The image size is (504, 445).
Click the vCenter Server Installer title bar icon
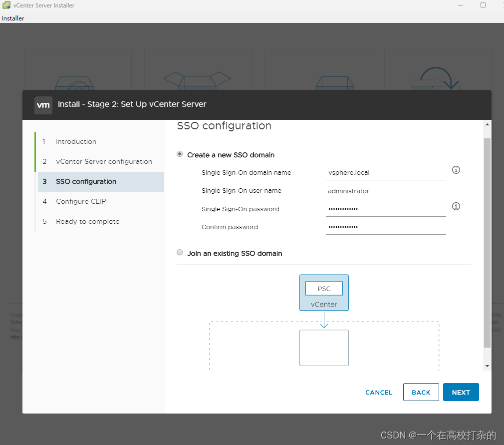coord(6,5)
